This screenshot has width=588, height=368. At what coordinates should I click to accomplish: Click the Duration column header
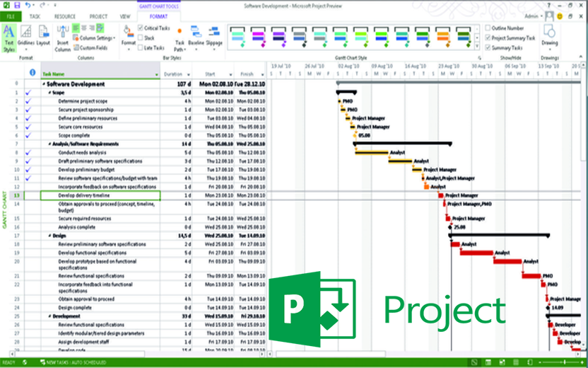point(176,74)
